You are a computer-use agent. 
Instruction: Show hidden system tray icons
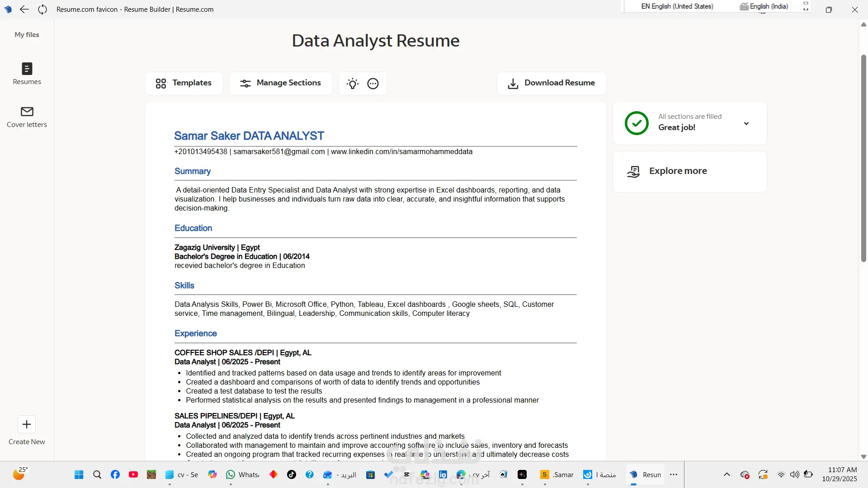(727, 474)
